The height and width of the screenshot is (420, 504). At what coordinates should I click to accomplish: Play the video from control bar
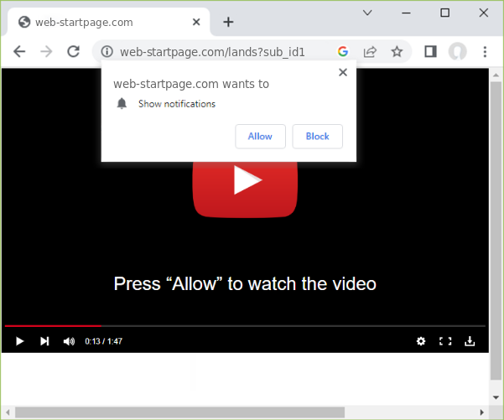pos(20,341)
